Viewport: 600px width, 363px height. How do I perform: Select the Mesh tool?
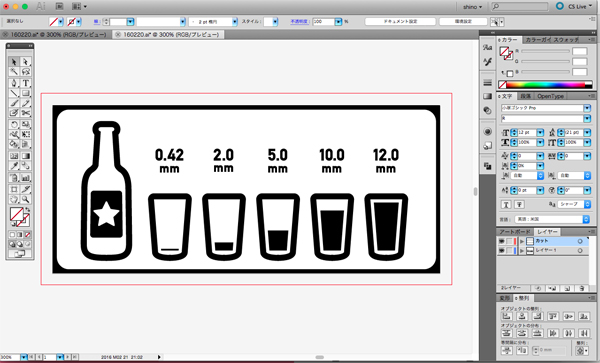click(14, 156)
